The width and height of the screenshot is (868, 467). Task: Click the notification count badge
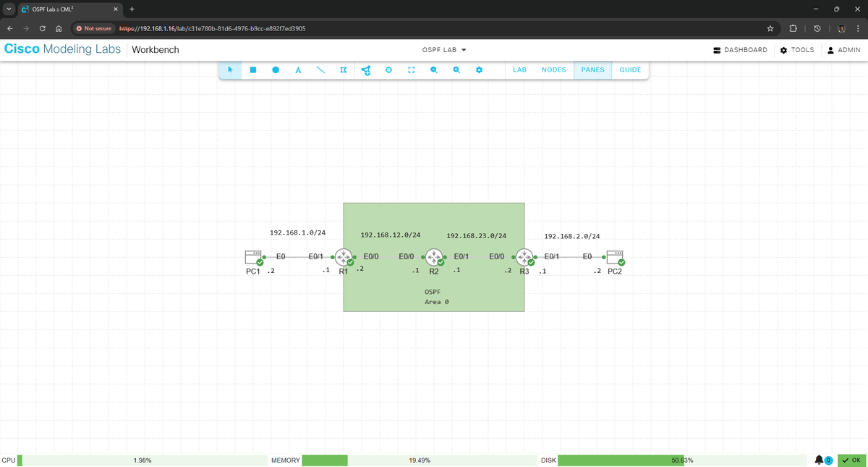(x=829, y=460)
